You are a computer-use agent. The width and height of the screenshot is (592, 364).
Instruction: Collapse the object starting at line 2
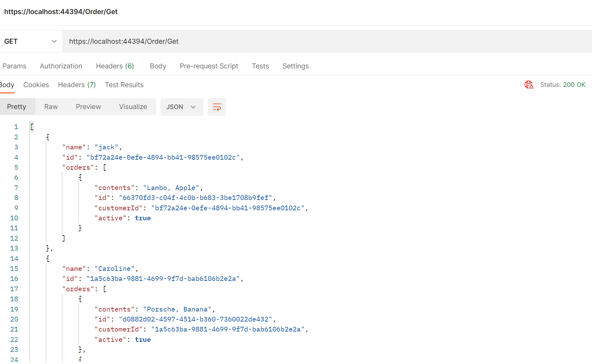click(48, 137)
